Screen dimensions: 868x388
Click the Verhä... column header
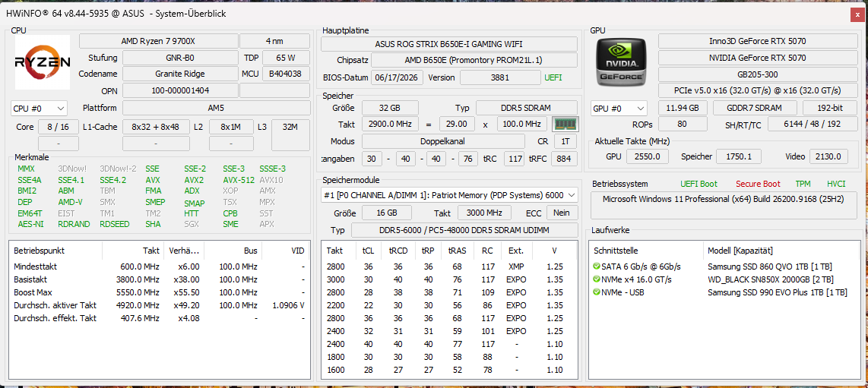182,251
